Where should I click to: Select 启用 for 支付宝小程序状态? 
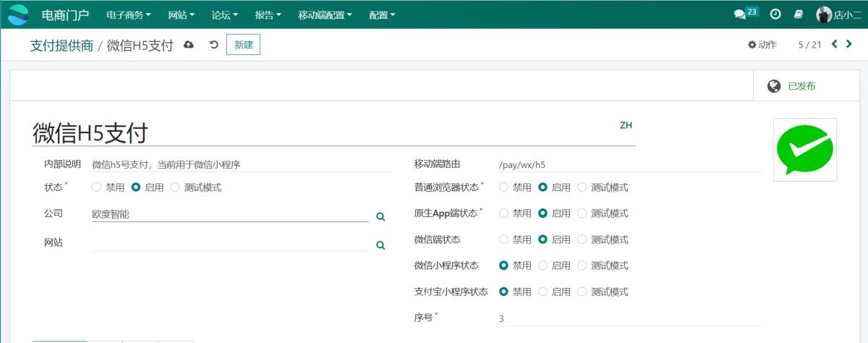tap(542, 292)
